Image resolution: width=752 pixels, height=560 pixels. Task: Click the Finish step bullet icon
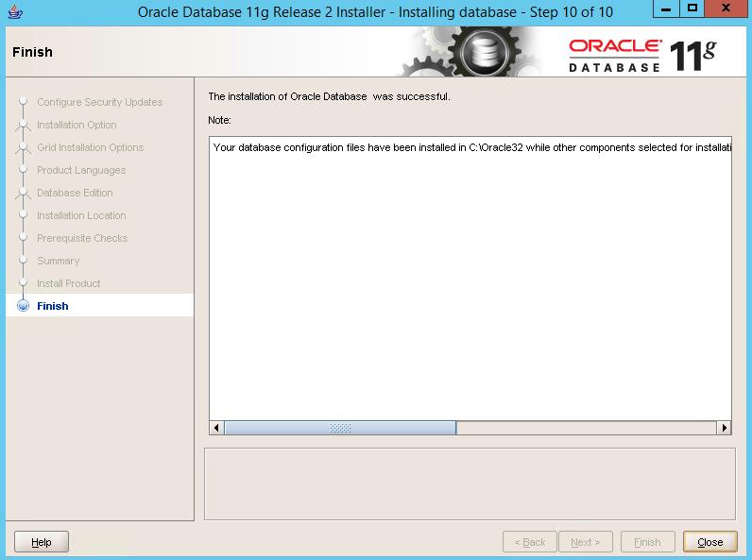(x=23, y=306)
